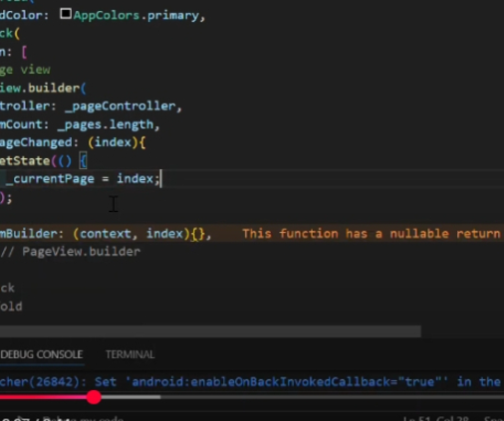Click the 'ge view' comment line

click(25, 70)
